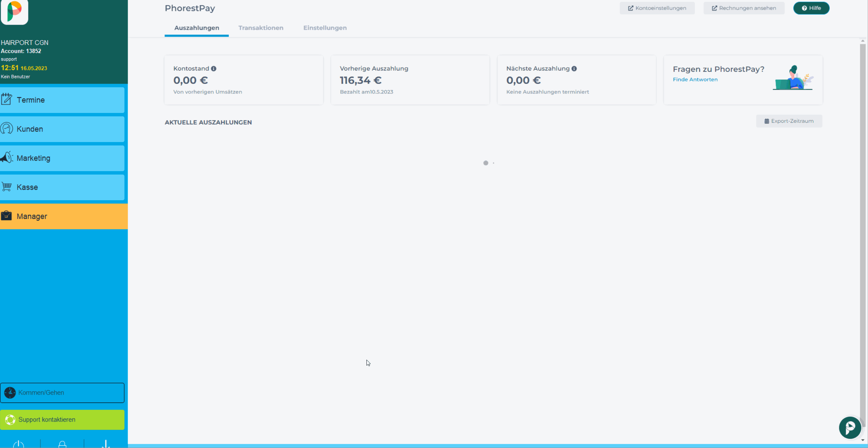Switch to the Transaktionen tab
868x448 pixels.
click(261, 28)
